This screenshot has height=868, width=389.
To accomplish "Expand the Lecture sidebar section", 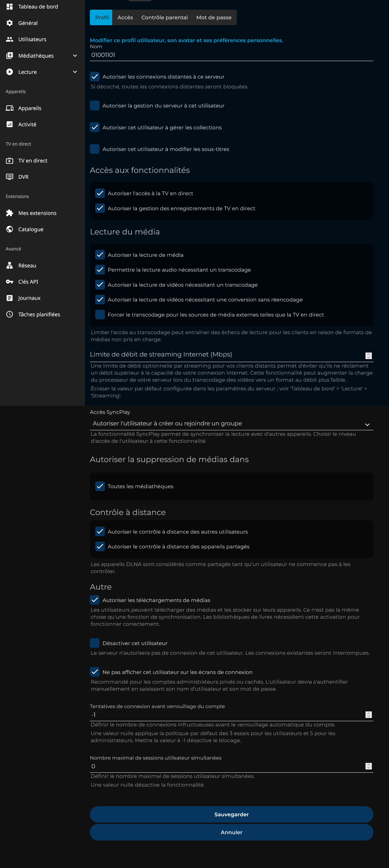I will tap(75, 72).
